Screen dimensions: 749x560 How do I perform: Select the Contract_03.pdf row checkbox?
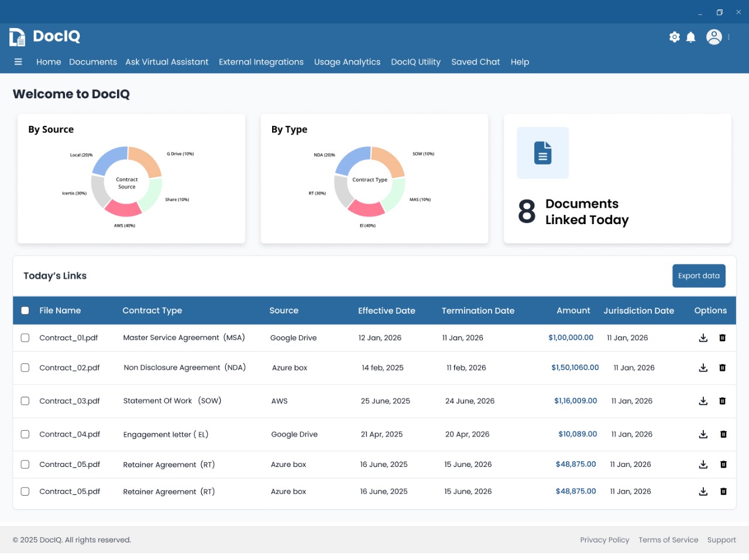(x=25, y=401)
